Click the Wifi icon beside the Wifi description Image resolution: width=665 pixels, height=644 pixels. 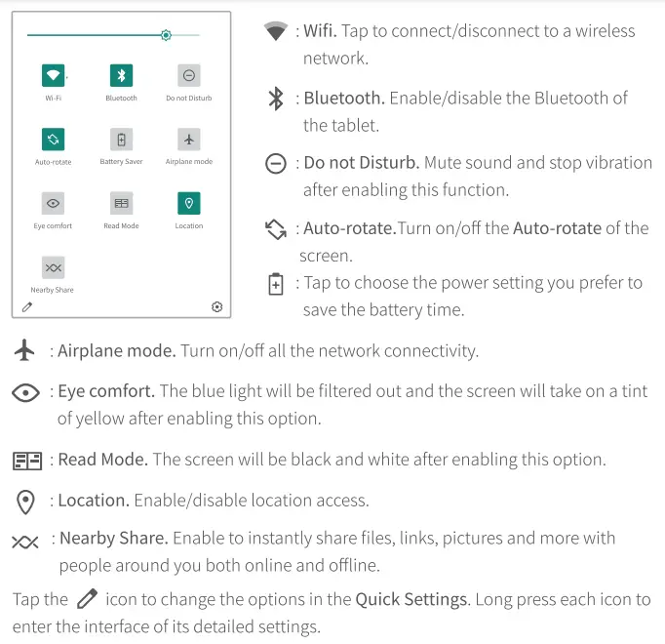coord(276,32)
